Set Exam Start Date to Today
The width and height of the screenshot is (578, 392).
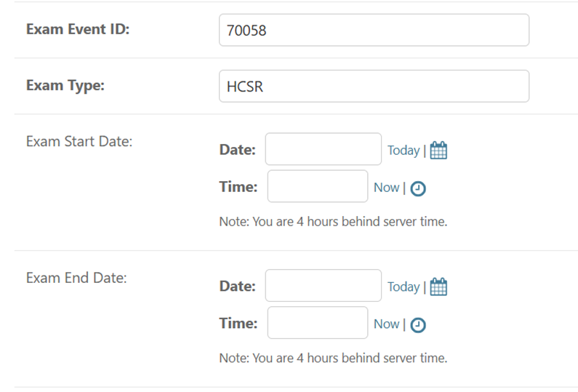404,150
